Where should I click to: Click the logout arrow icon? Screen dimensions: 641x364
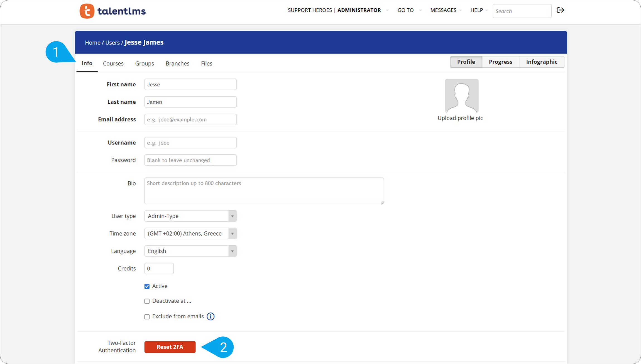click(560, 10)
